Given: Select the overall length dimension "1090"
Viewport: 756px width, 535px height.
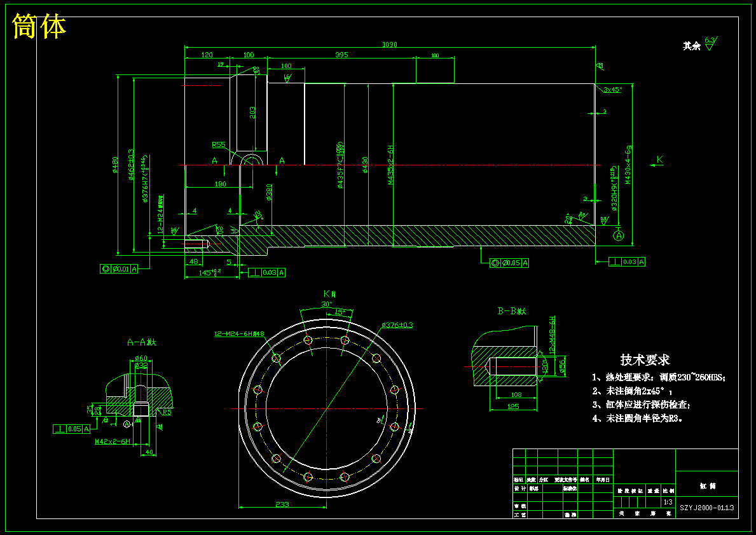Looking at the screenshot, I should pos(390,45).
